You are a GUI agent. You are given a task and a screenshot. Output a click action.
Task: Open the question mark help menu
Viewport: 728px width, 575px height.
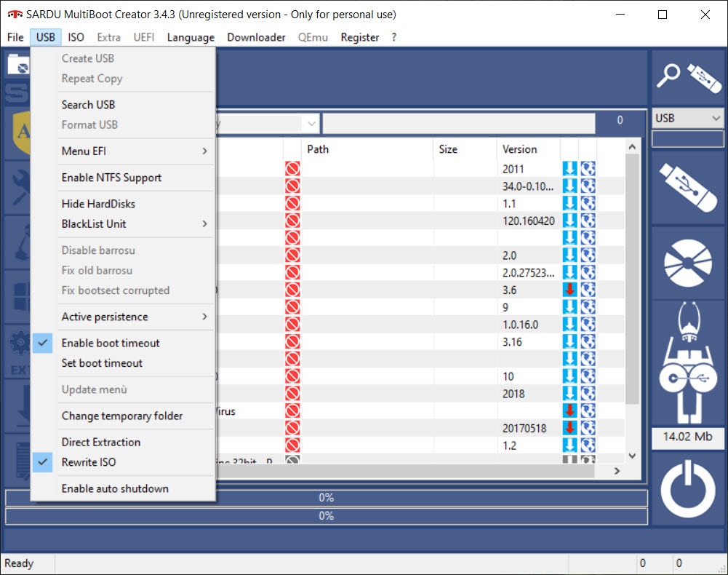click(x=393, y=37)
